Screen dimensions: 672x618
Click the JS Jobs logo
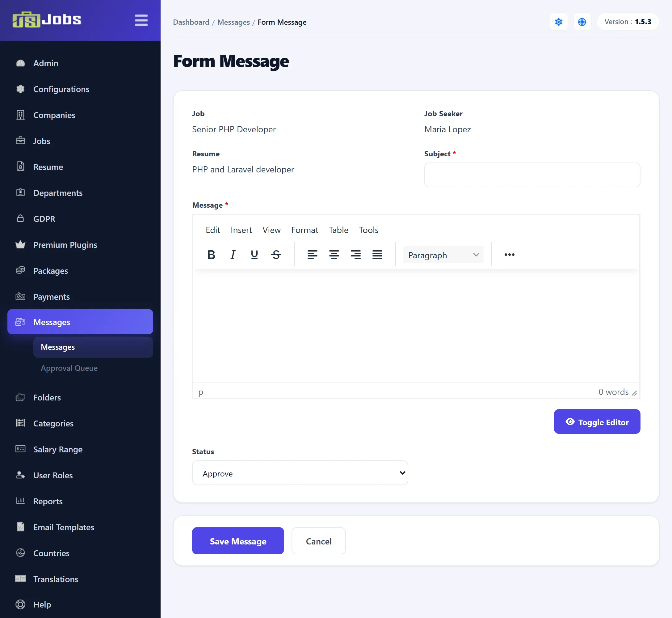pos(47,19)
